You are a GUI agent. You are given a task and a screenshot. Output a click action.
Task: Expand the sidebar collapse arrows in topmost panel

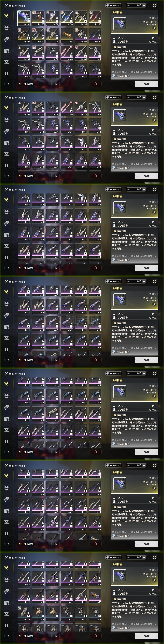(7, 84)
